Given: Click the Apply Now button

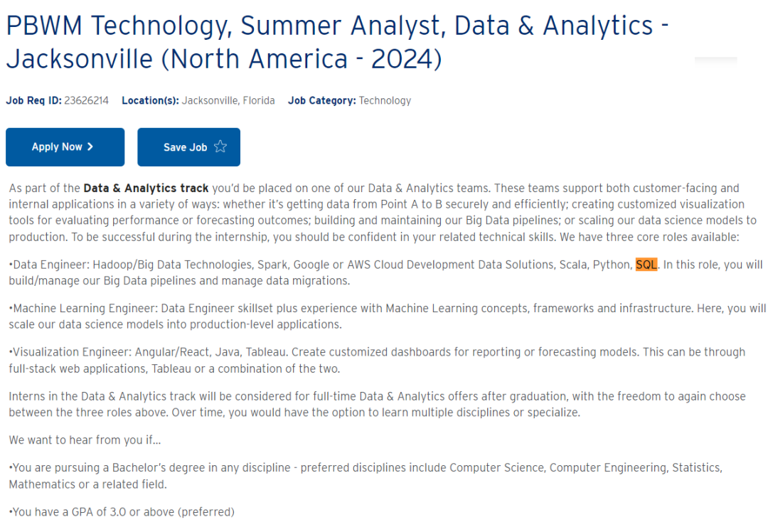Looking at the screenshot, I should point(64,147).
